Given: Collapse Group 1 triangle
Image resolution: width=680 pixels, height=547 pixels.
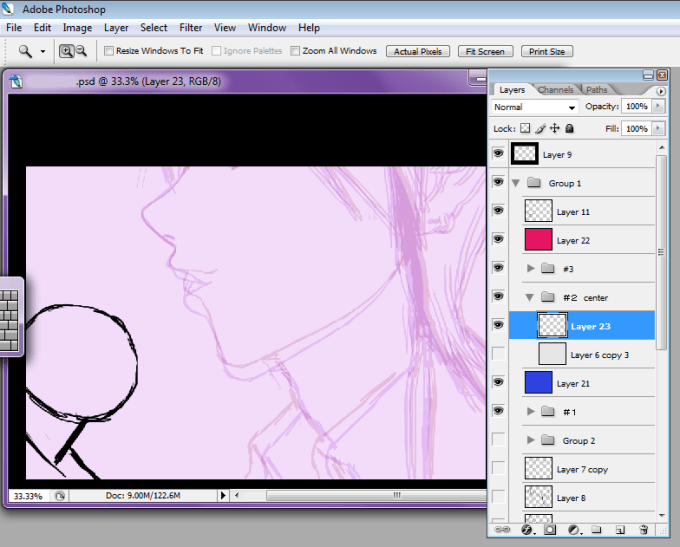Looking at the screenshot, I should click(516, 183).
